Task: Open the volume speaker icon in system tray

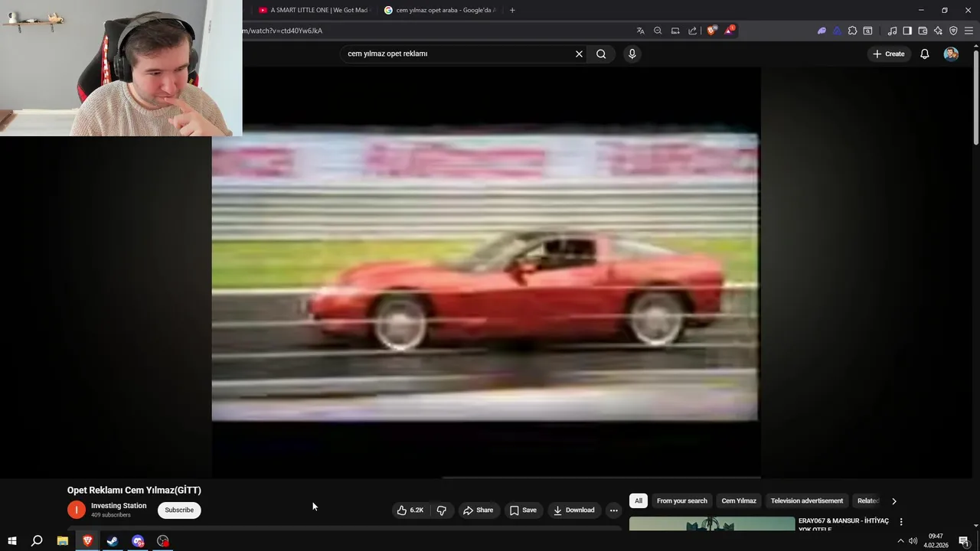Action: (x=913, y=541)
